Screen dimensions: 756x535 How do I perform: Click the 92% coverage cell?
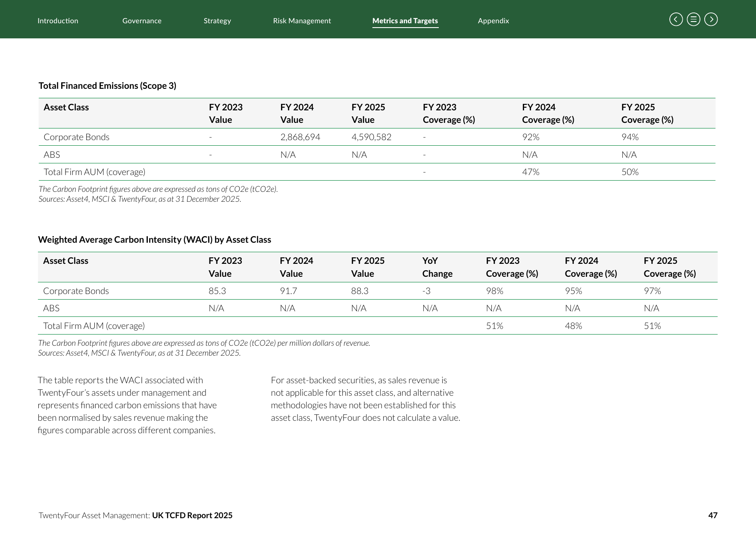pyautogui.click(x=531, y=137)
